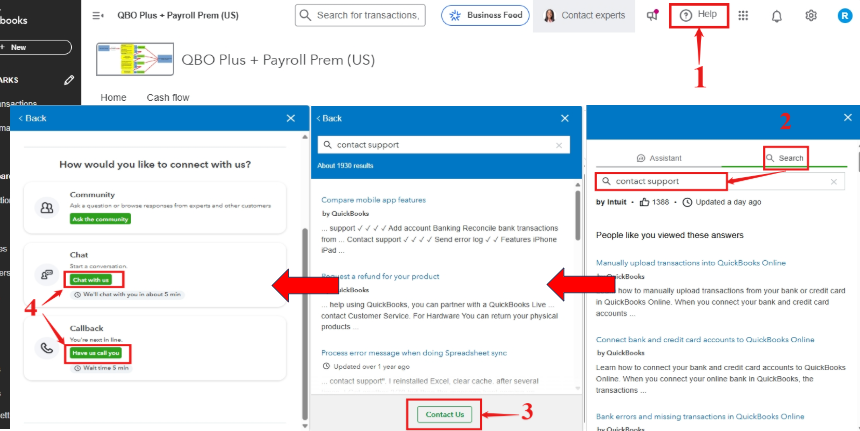Click Chat with us button
Screen dimensions: 860x431
coord(91,280)
